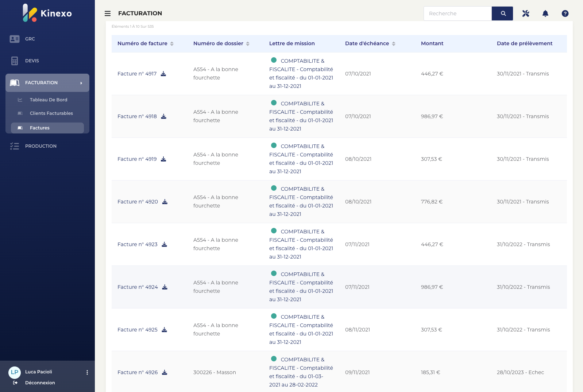Open PRODUCTION menu in sidebar

[40, 146]
